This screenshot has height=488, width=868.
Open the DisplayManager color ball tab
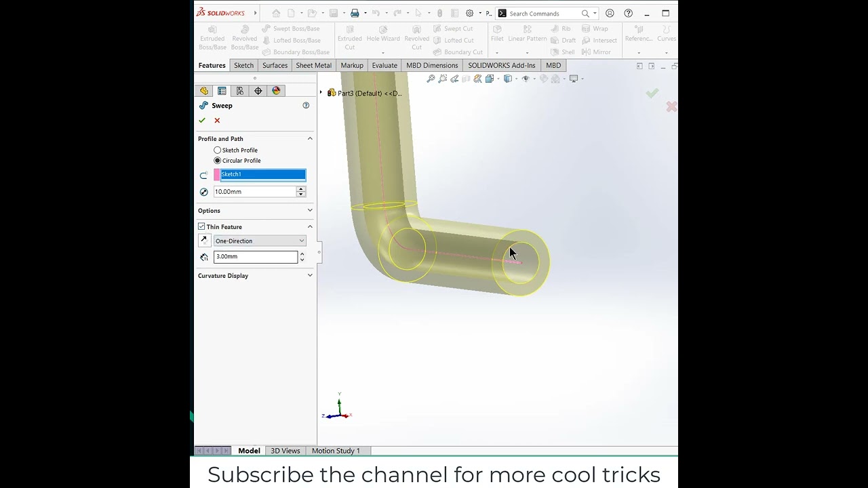(x=276, y=91)
